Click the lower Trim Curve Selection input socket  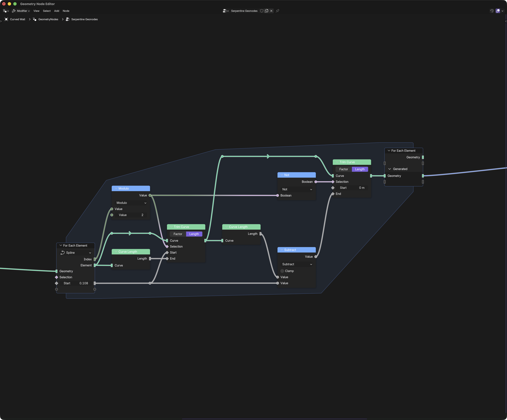tap(167, 247)
